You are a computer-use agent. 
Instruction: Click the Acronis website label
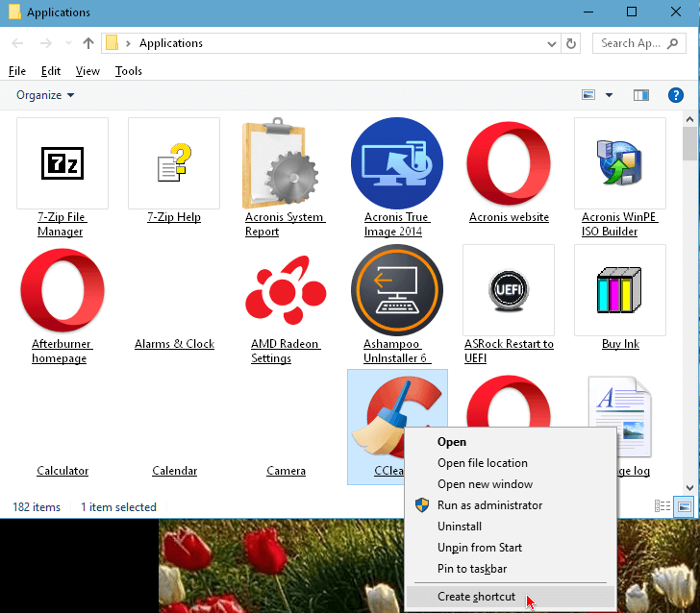(x=509, y=217)
